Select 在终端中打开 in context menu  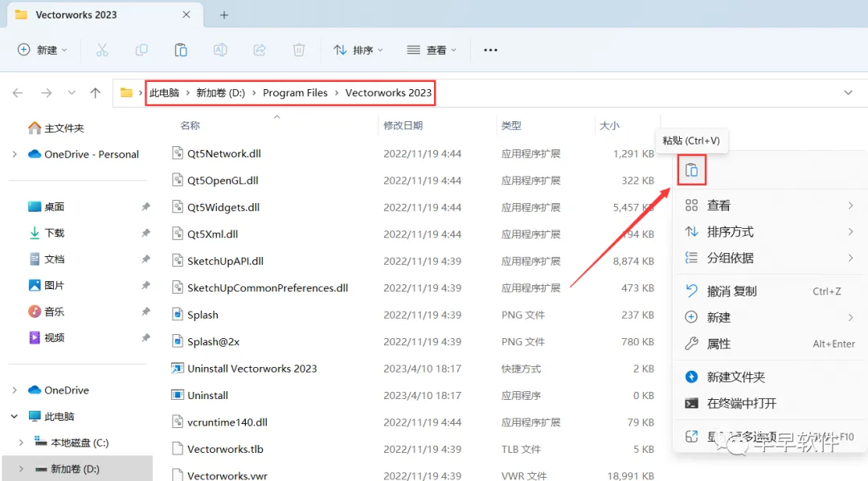point(769,403)
